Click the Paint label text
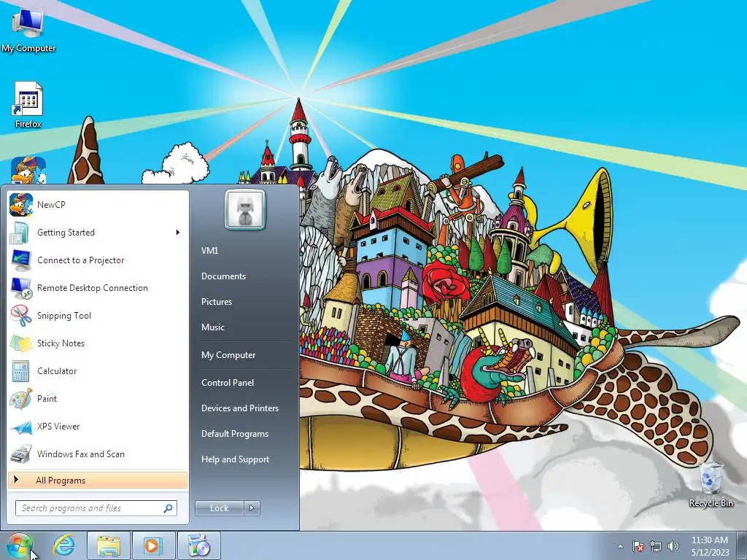This screenshot has width=747, height=560. [x=47, y=399]
